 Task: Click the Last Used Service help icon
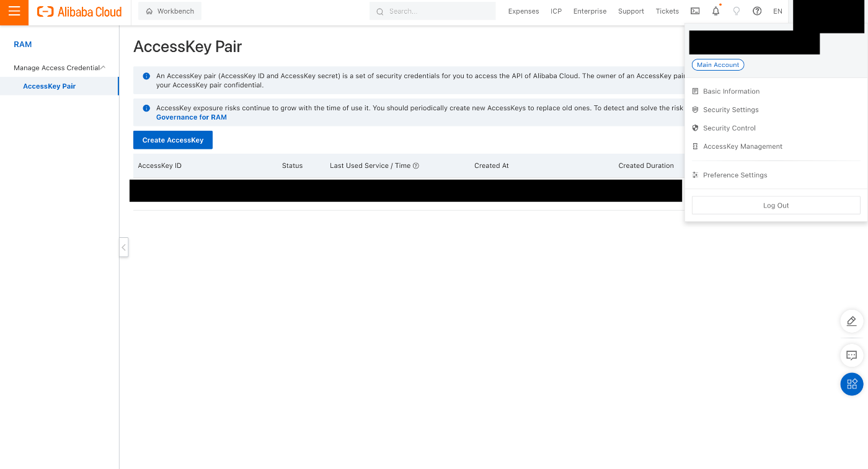pyautogui.click(x=416, y=165)
